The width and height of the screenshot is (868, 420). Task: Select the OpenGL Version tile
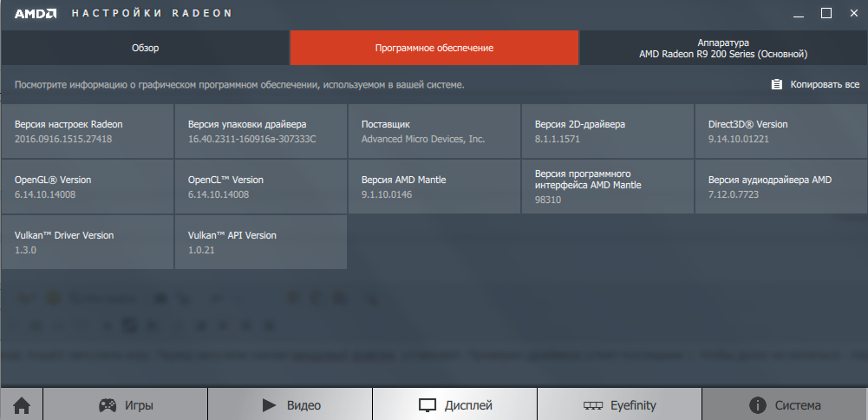[88, 187]
